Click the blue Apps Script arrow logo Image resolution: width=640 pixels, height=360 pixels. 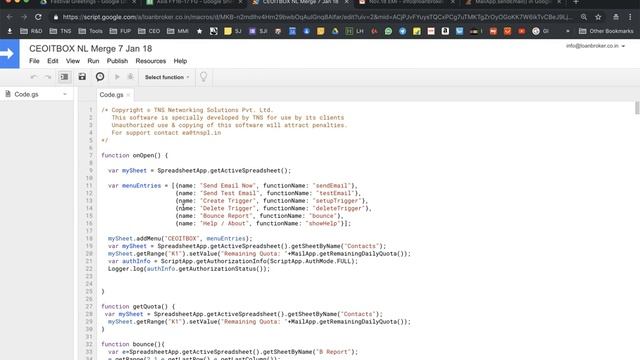pyautogui.click(x=9, y=53)
